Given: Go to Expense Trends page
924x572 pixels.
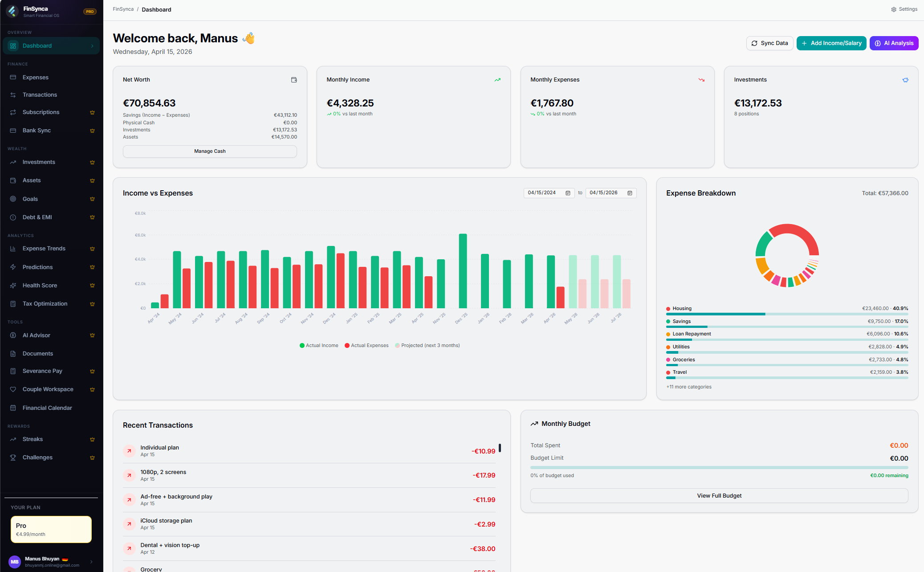Looking at the screenshot, I should click(x=44, y=249).
